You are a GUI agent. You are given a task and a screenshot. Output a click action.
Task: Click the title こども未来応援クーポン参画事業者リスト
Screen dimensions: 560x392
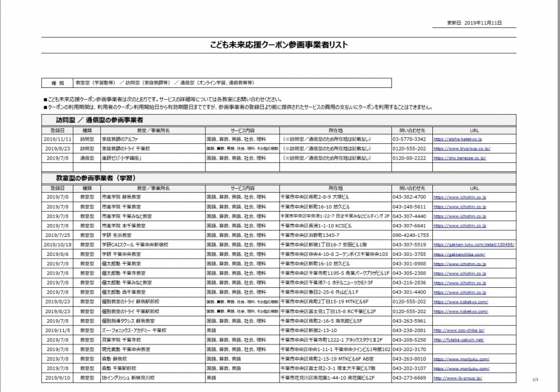click(279, 45)
